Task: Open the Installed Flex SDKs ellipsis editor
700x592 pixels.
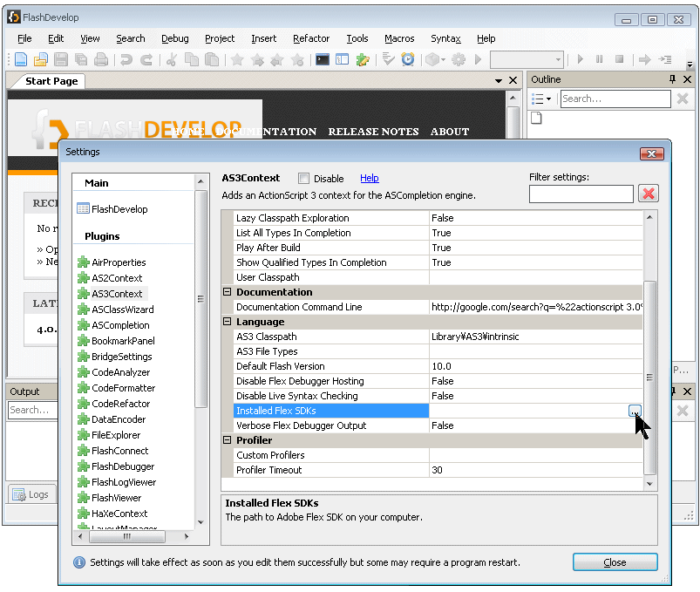Action: point(635,411)
